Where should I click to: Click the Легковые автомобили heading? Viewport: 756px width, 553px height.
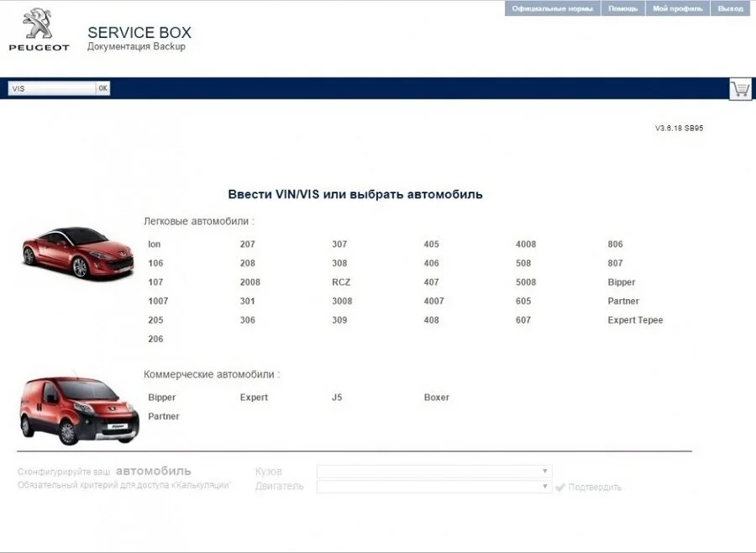click(x=198, y=221)
